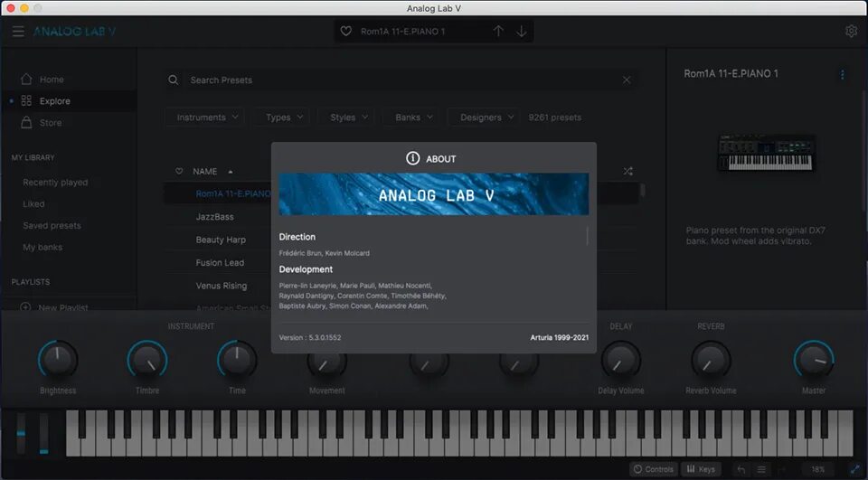
Task: Click the About dialog scrollbar
Action: click(587, 236)
